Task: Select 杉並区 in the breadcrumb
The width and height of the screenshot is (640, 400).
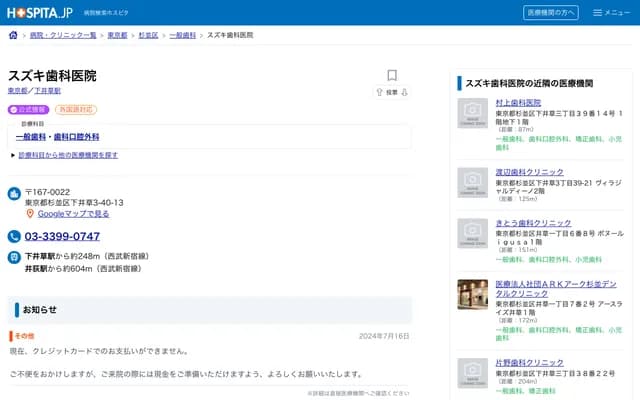Action: point(148,35)
